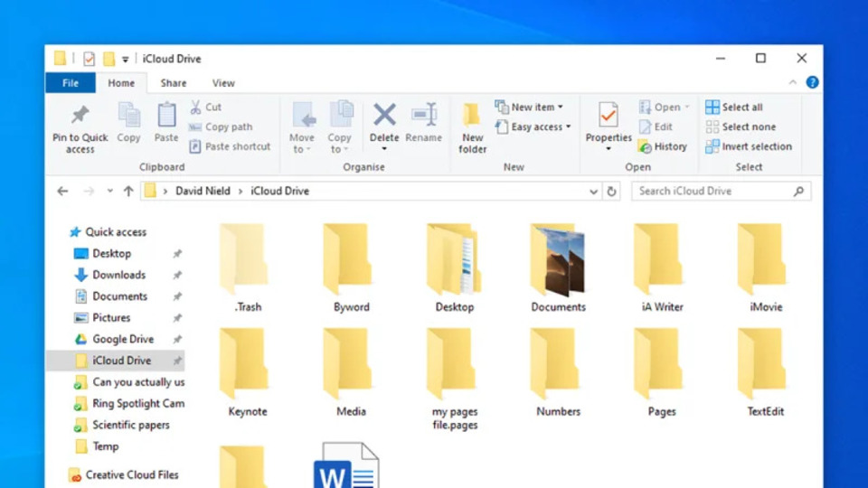
Task: Open the File tab
Action: [71, 83]
